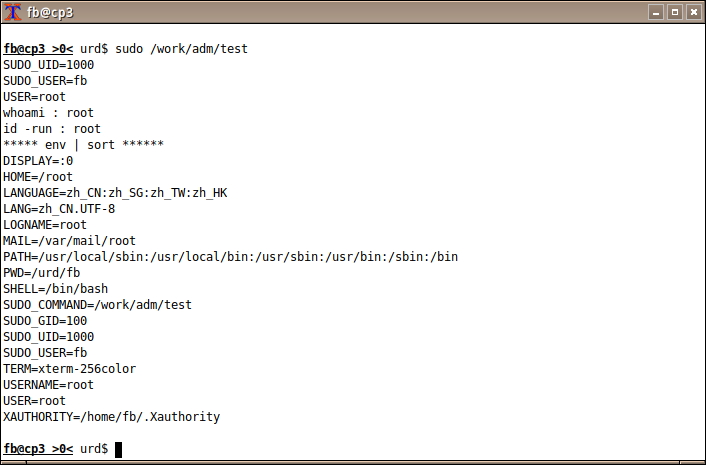This screenshot has height=465, width=706.
Task: Click the SHELL=/bin/bash line
Action: click(x=55, y=289)
